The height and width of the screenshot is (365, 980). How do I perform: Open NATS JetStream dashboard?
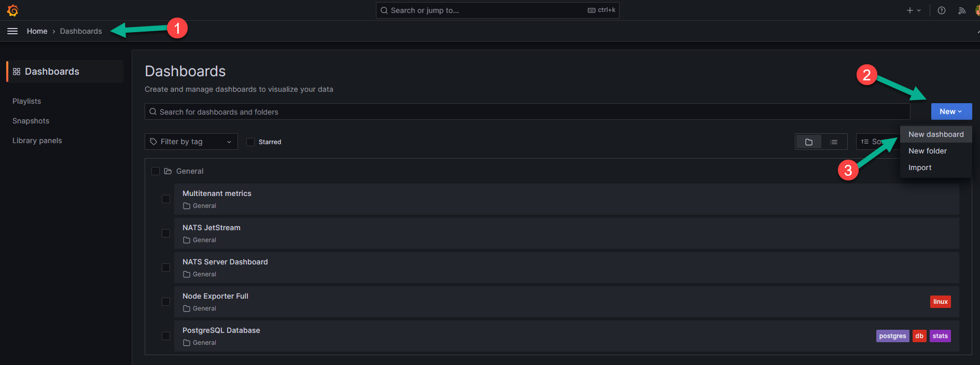tap(212, 228)
